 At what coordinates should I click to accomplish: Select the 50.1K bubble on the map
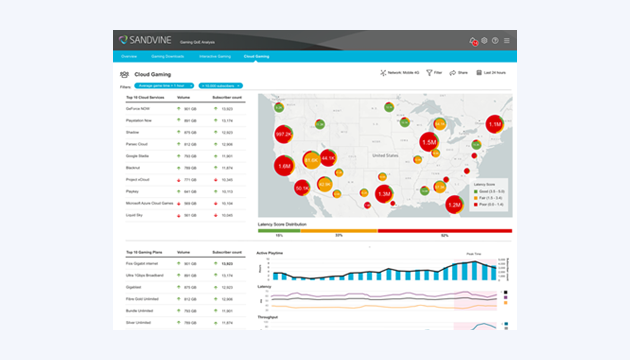[x=302, y=188]
